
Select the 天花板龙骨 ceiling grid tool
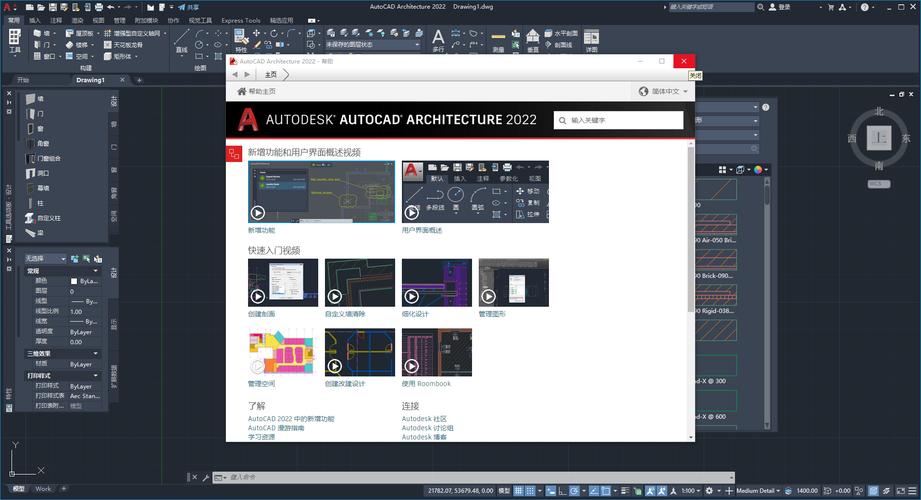point(123,45)
